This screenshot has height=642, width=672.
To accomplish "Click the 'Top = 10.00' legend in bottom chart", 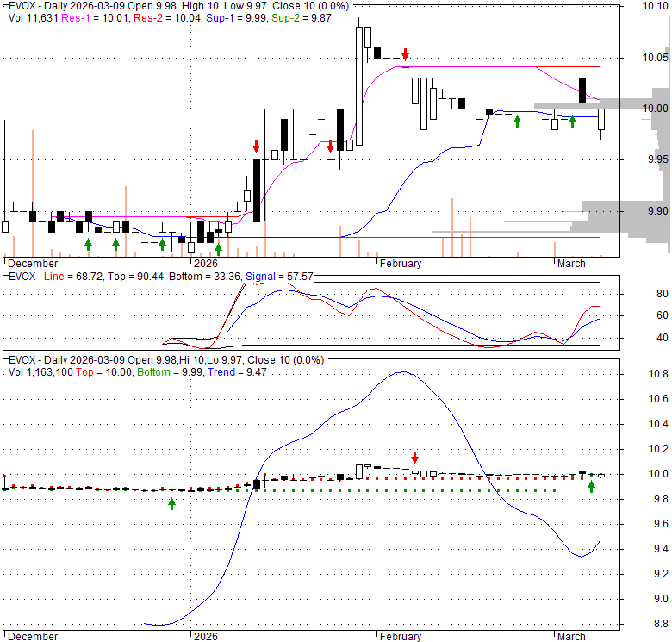I will pos(103,372).
